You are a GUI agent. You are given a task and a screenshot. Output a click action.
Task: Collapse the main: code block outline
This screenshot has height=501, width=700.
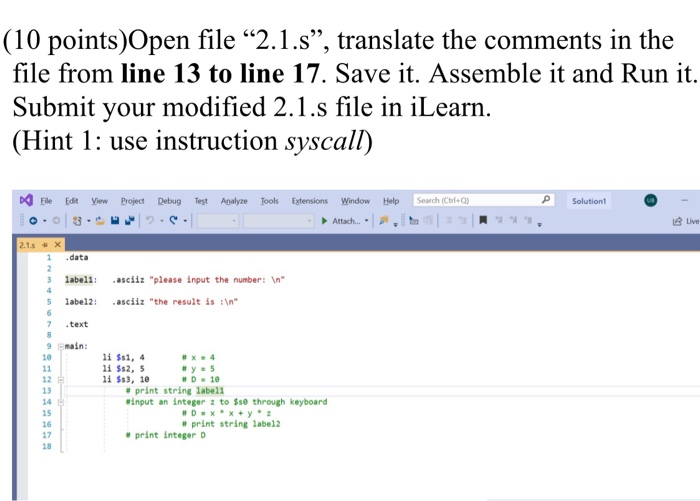61,346
